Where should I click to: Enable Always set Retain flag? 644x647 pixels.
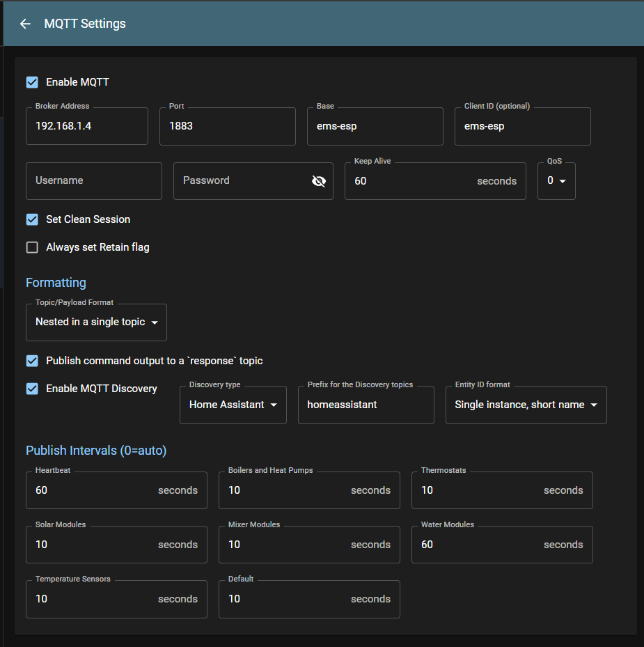pyautogui.click(x=32, y=247)
